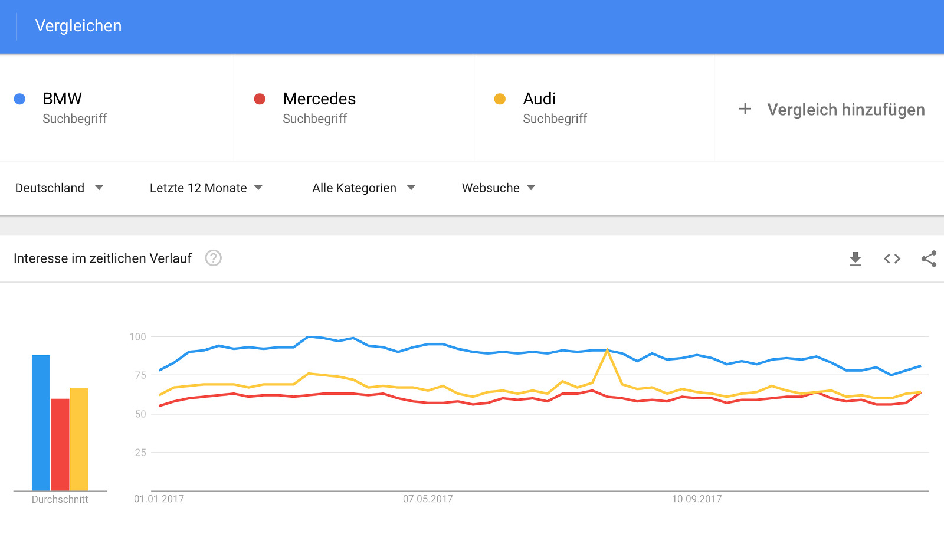This screenshot has height=560, width=944.
Task: Open the Alle Kategorien dropdown
Action: [363, 188]
